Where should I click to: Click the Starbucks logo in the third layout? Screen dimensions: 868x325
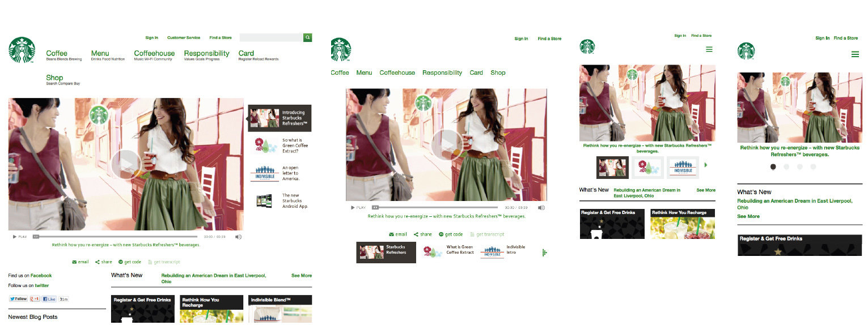[x=587, y=46]
